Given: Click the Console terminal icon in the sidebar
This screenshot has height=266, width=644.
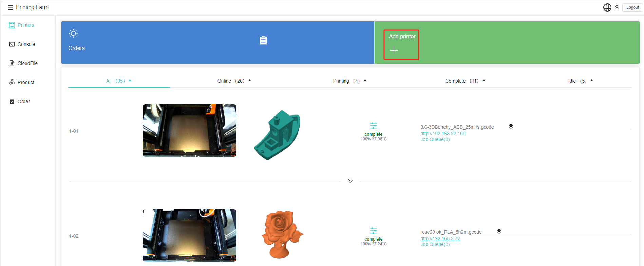Looking at the screenshot, I should coord(12,44).
